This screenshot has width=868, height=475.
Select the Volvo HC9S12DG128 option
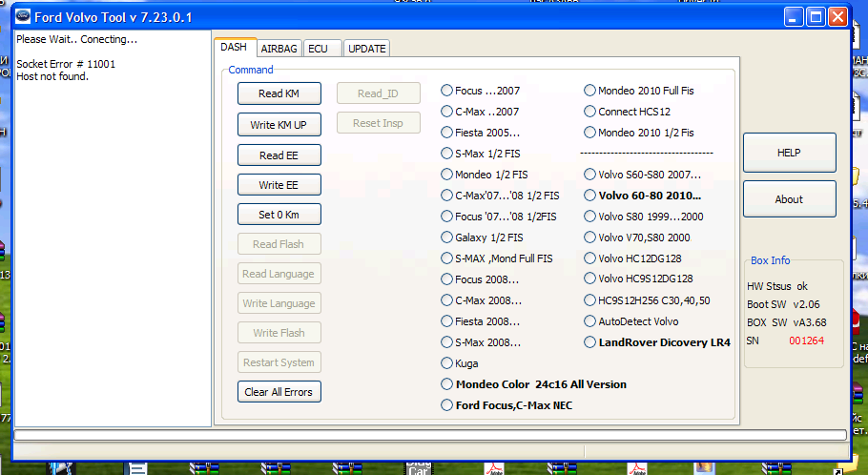click(x=638, y=279)
